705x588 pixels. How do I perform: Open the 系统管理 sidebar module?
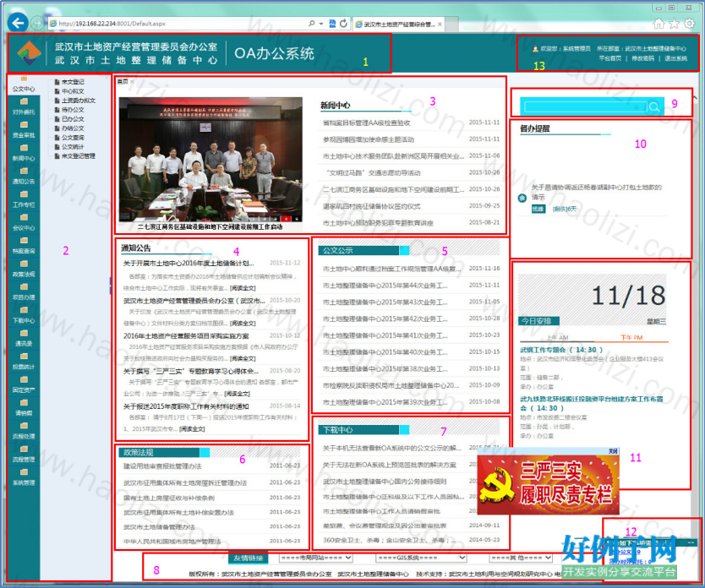click(x=24, y=478)
